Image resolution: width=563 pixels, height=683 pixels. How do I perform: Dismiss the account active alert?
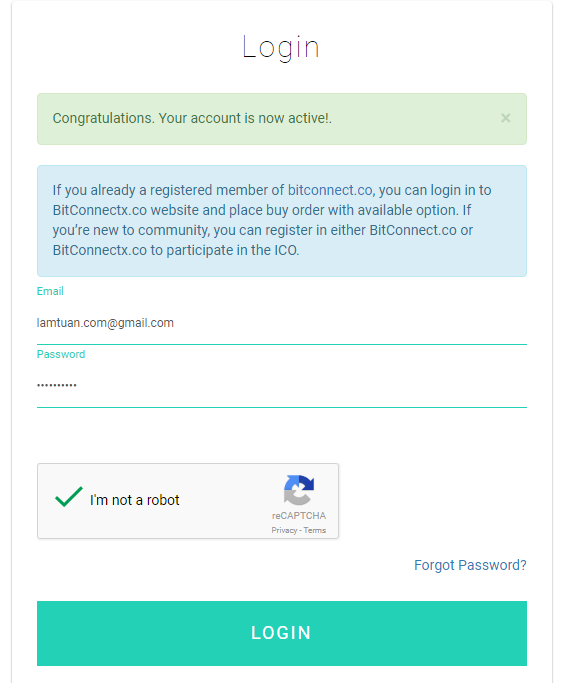(x=506, y=118)
